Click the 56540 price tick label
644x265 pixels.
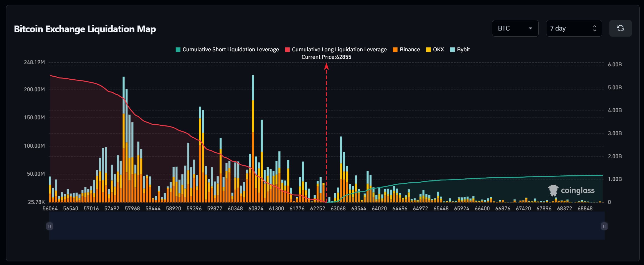pyautogui.click(x=71, y=208)
